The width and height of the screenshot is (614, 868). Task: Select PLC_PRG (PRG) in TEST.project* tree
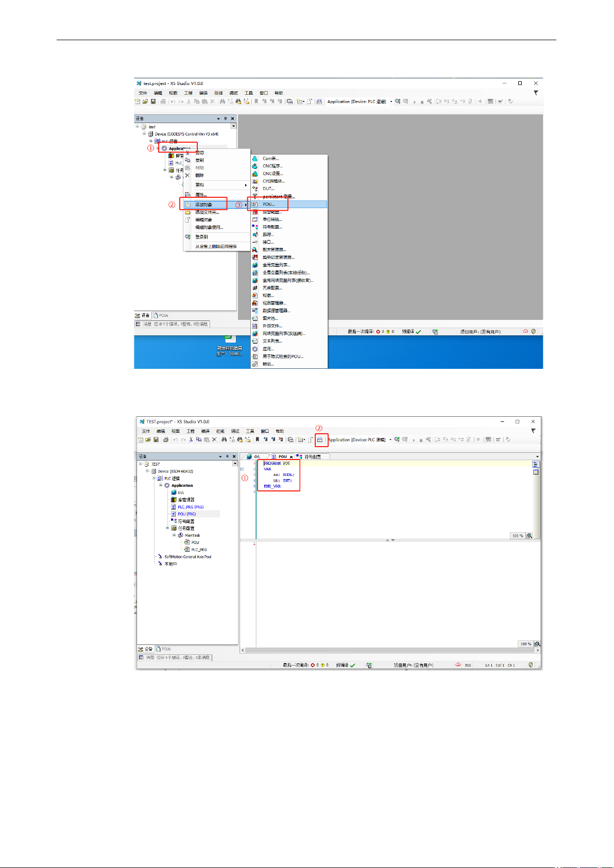point(191,507)
